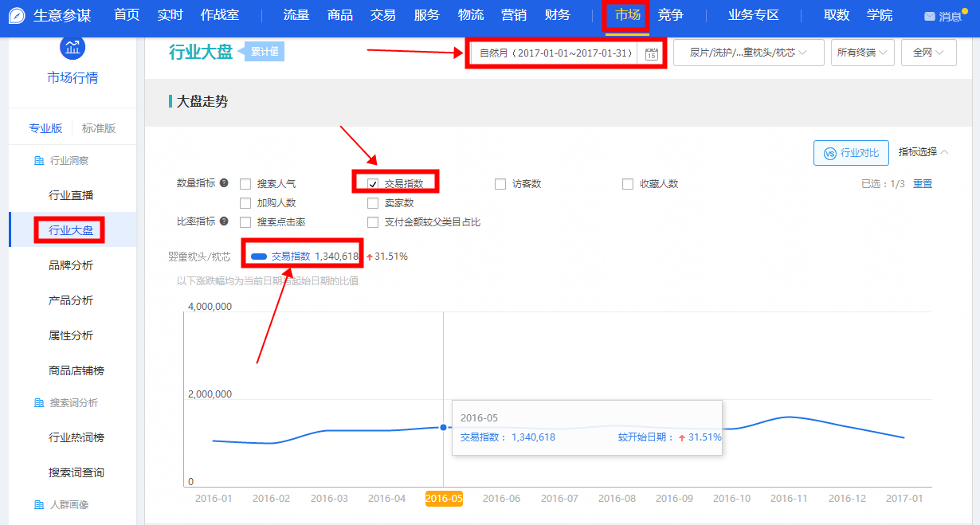Open 学院 in top navigation
Screen dimensions: 980x525
point(880,15)
